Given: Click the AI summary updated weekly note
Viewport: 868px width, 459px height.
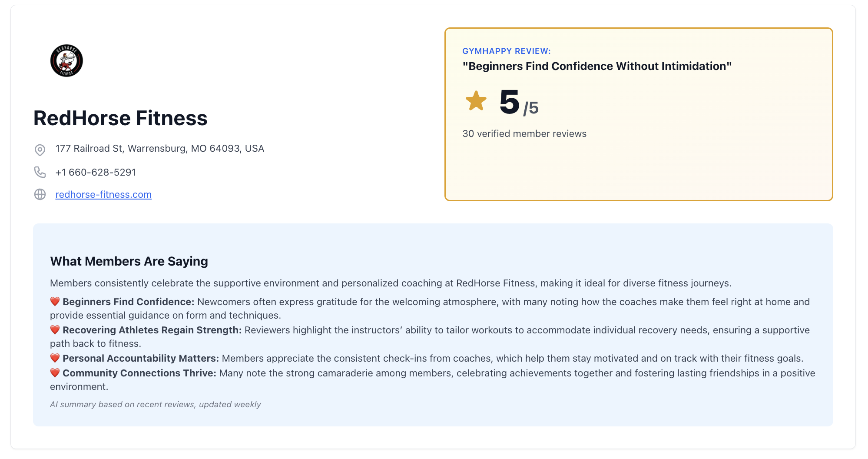Looking at the screenshot, I should point(155,405).
